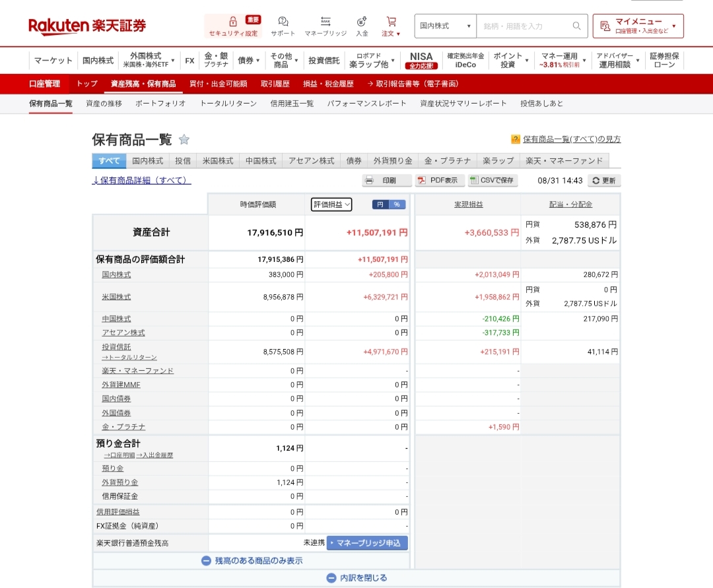Click the 更新 refresh button
Viewport: 713px width, 588px height.
coord(604,180)
